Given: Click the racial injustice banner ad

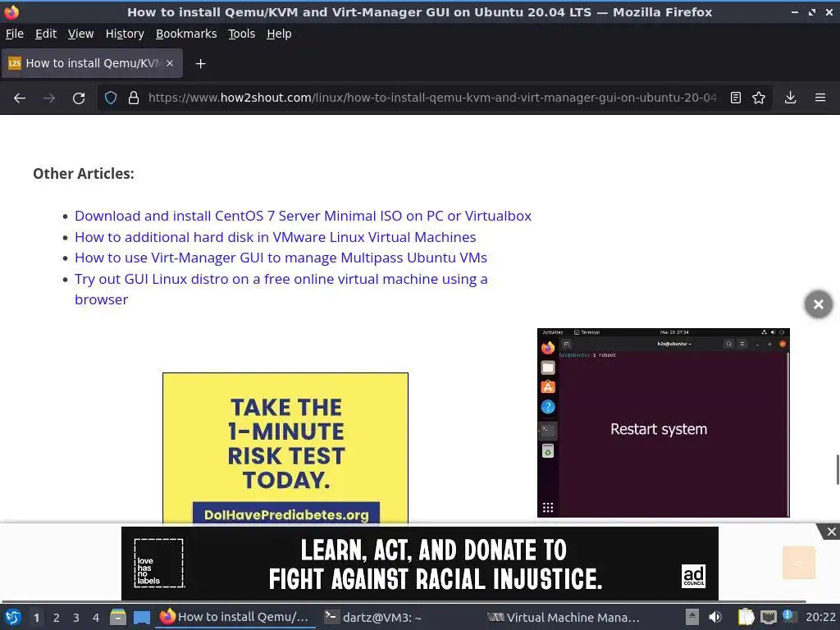Looking at the screenshot, I should click(419, 564).
